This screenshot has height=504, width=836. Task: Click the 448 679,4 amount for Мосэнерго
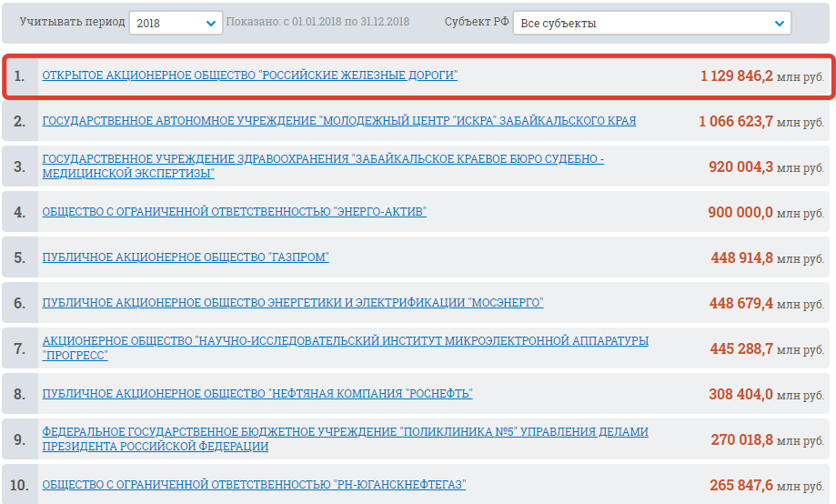pyautogui.click(x=741, y=304)
